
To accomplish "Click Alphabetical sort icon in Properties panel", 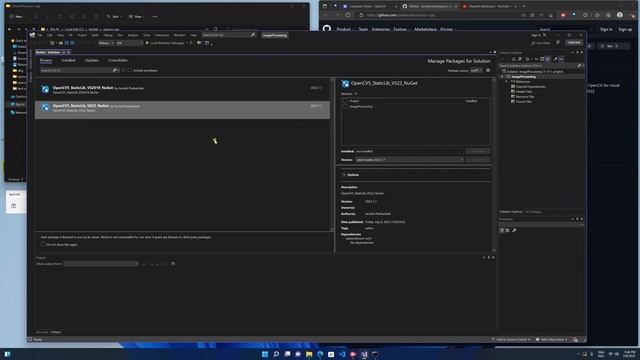I will [x=507, y=231].
